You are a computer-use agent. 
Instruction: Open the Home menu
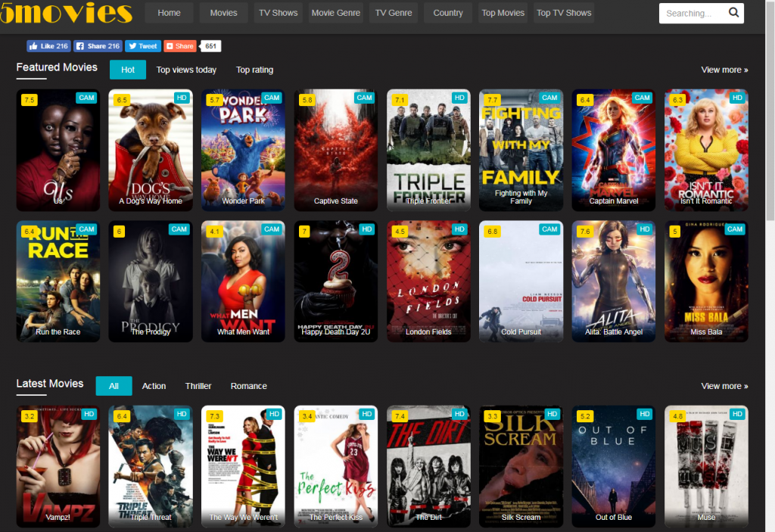click(x=169, y=13)
